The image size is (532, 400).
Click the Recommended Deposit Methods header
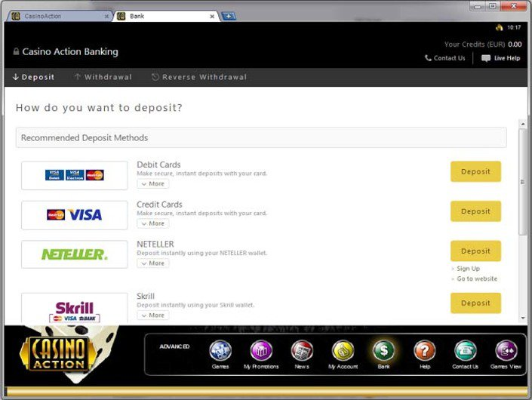261,138
